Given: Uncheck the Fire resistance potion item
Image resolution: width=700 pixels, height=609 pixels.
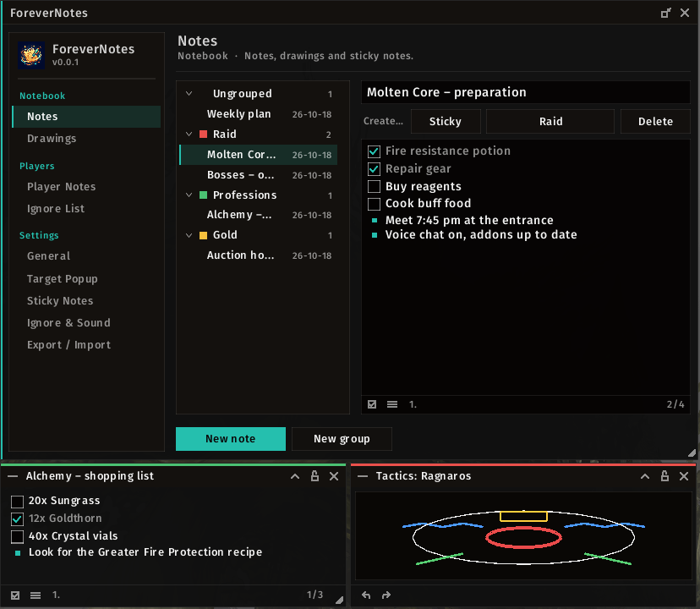Looking at the screenshot, I should point(375,151).
